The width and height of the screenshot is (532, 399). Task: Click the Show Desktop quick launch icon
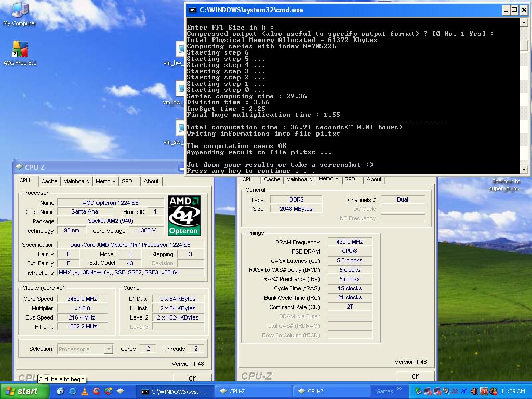coord(60,391)
